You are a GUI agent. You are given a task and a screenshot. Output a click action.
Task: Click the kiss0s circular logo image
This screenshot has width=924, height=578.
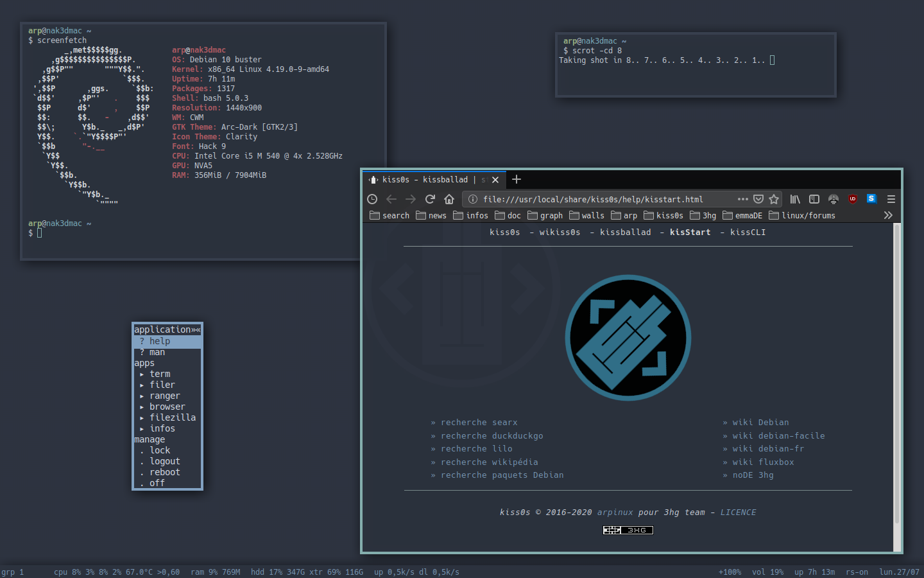coord(628,338)
